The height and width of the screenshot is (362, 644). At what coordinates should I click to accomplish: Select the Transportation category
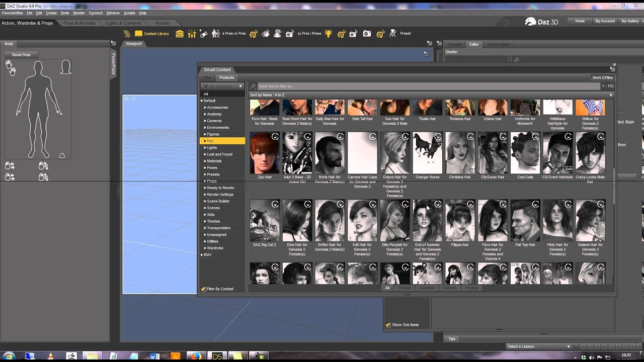(x=219, y=228)
